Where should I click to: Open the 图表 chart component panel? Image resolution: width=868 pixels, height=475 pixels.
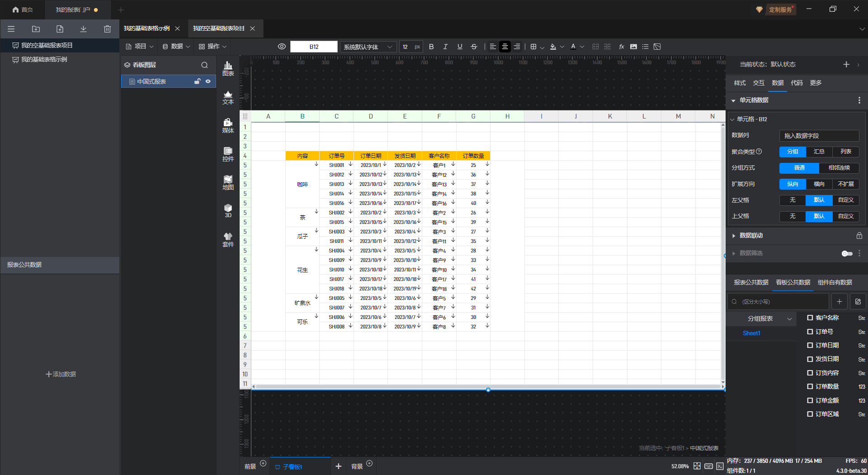tap(228, 69)
